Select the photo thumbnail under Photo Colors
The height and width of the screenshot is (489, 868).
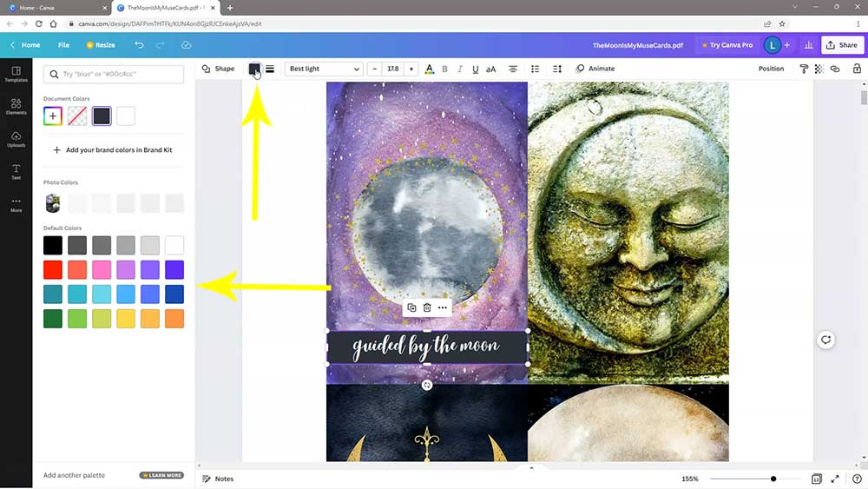(x=53, y=203)
